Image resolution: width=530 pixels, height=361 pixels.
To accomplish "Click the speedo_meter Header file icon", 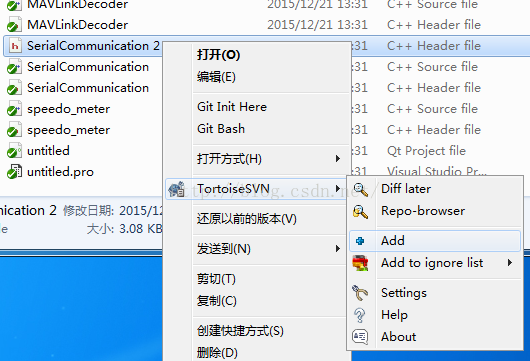I will click(14, 130).
